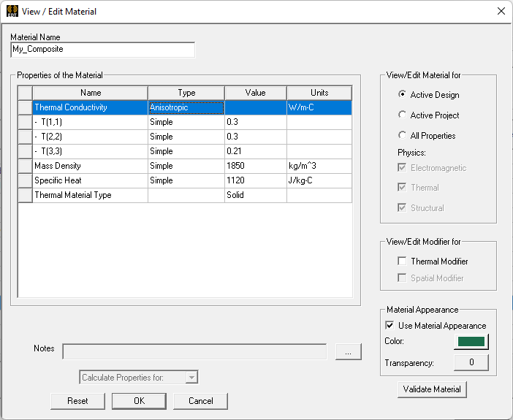
Task: Click the Reset button
Action: (x=77, y=401)
